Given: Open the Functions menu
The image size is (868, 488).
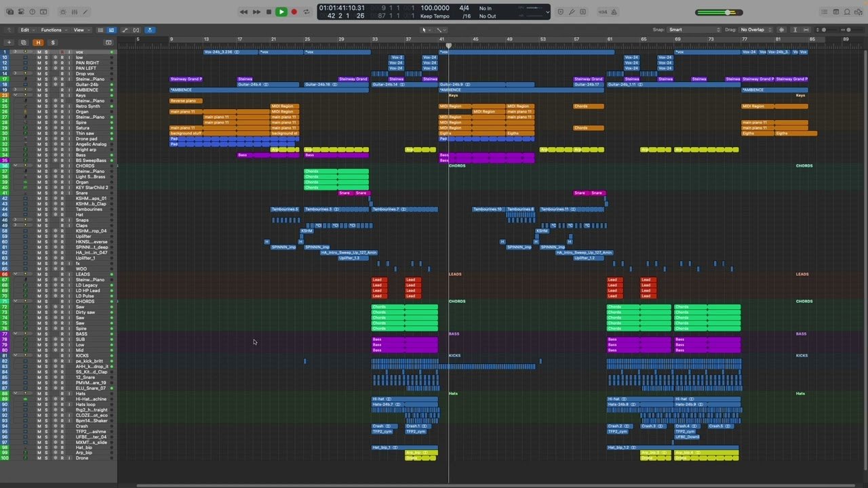Looking at the screenshot, I should click(53, 30).
